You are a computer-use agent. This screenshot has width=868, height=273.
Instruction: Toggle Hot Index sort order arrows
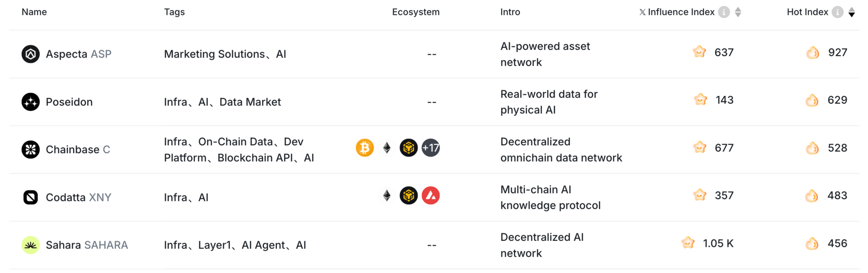click(x=852, y=12)
